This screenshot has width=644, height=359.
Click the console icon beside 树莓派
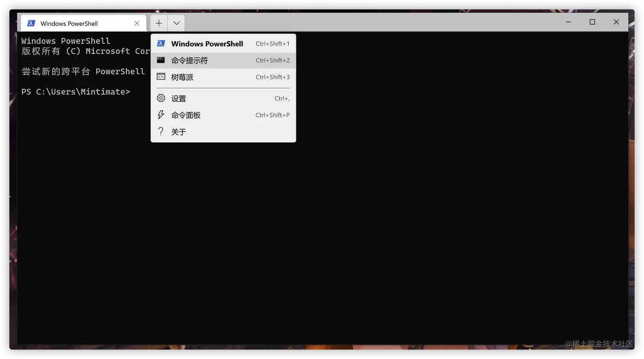[161, 77]
